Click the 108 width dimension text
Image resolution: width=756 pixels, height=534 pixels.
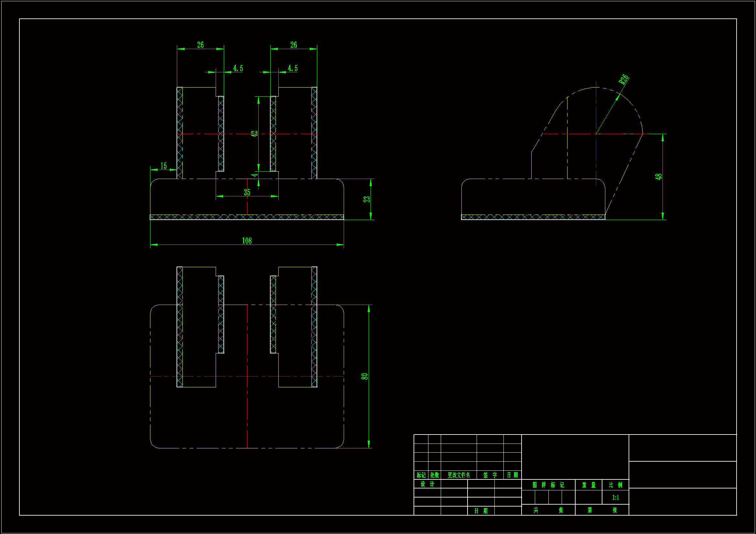tap(247, 241)
